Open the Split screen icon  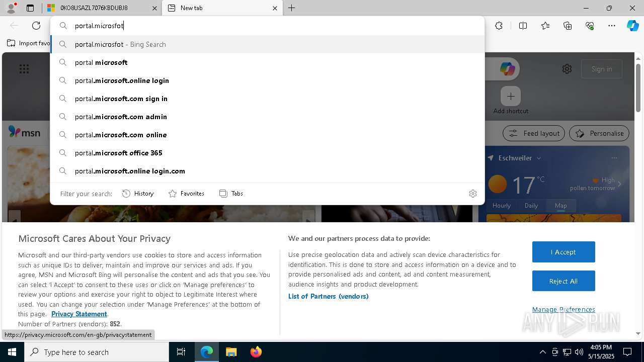[x=523, y=26]
